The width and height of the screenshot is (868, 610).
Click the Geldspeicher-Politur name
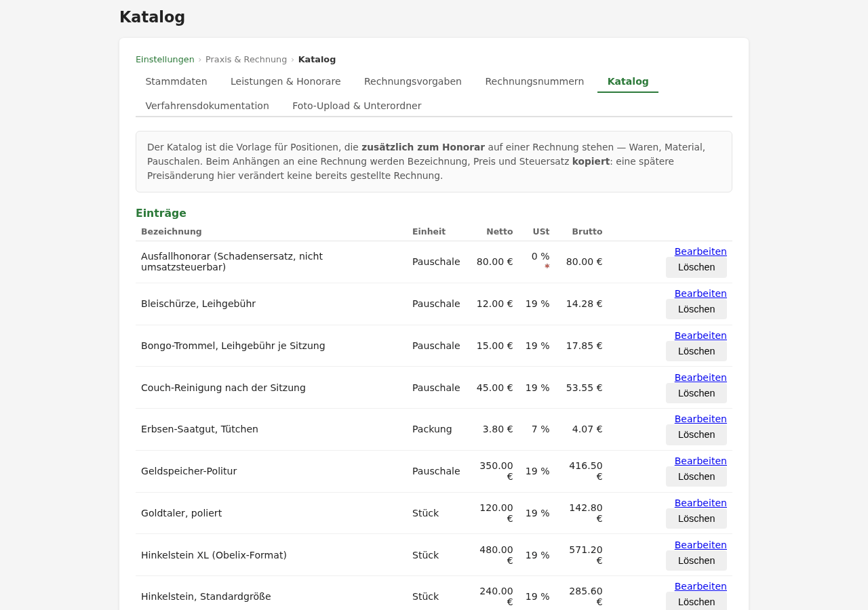point(189,471)
